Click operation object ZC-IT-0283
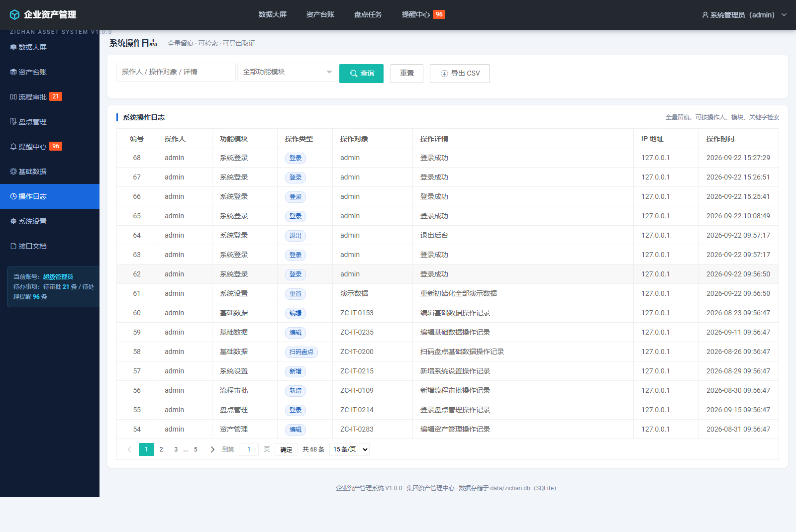This screenshot has height=532, width=796. pos(357,429)
